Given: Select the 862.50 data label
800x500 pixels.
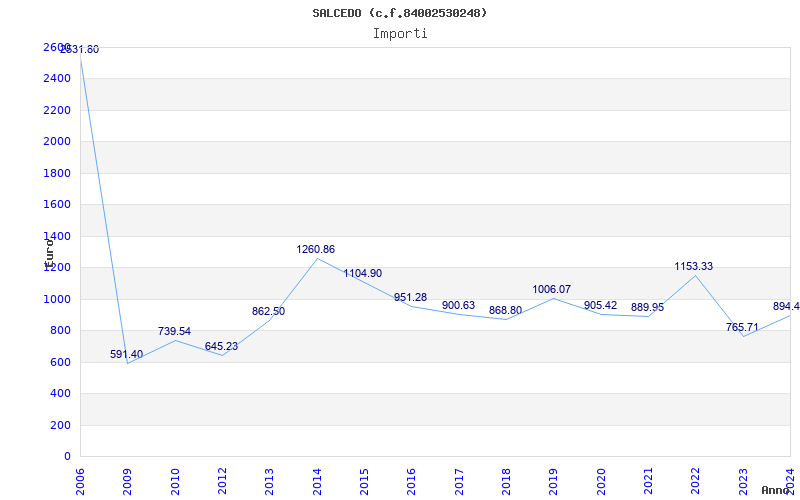Looking at the screenshot, I should (x=268, y=311).
